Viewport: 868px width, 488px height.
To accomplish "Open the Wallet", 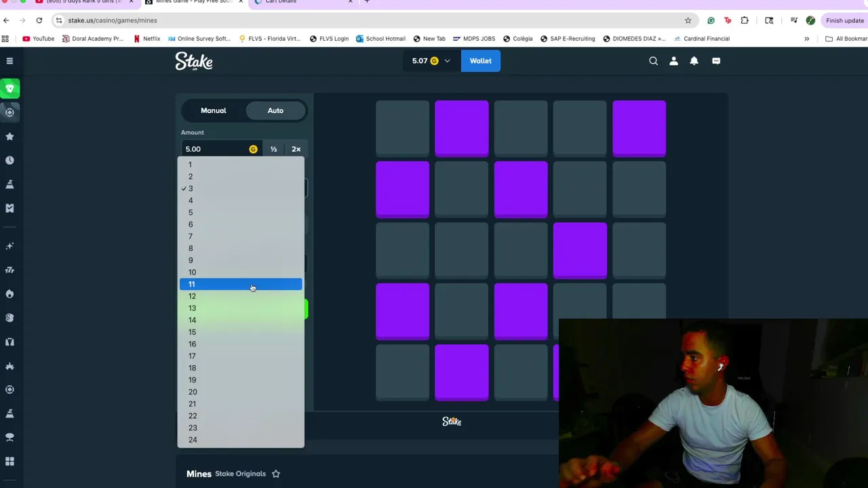I will pyautogui.click(x=481, y=61).
